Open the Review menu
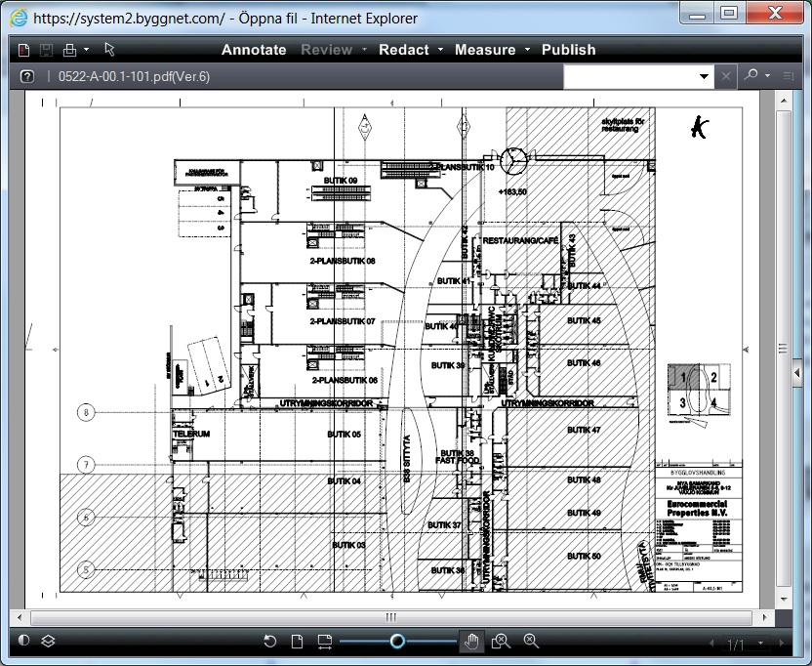 [x=326, y=50]
